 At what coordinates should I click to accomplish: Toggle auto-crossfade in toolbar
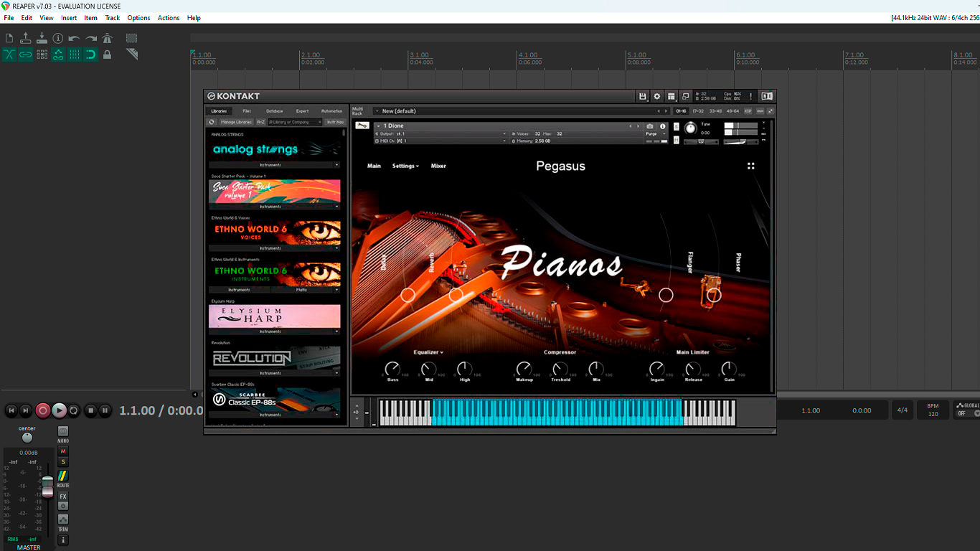[x=9, y=55]
